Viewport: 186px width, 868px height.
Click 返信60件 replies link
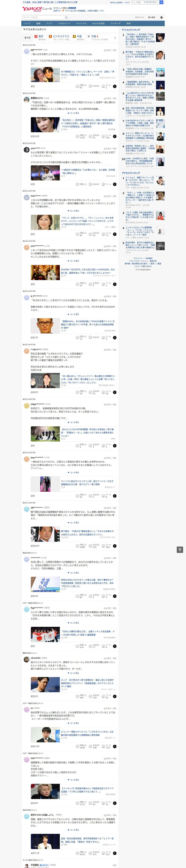[35, 546]
